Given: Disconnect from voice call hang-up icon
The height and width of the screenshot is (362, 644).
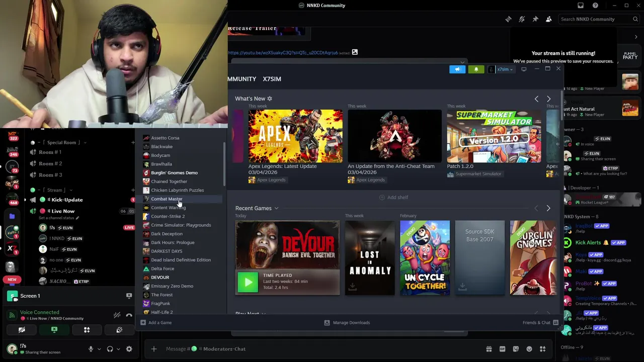Looking at the screenshot, I should 129,315.
